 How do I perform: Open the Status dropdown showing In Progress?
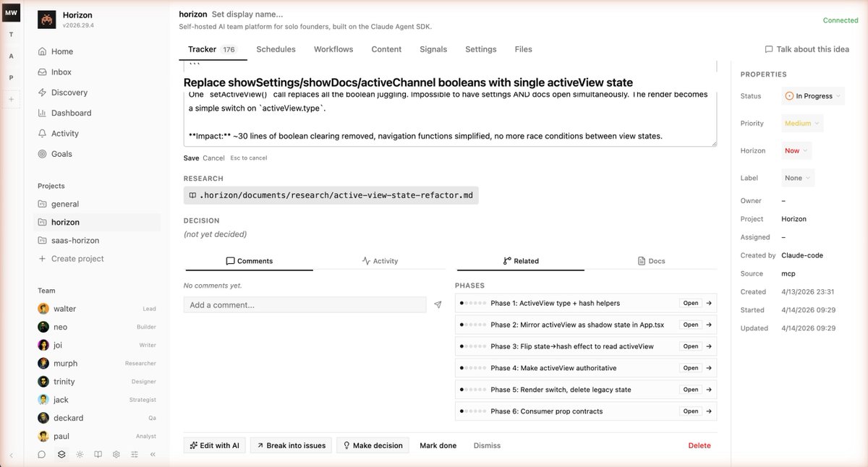pos(813,96)
